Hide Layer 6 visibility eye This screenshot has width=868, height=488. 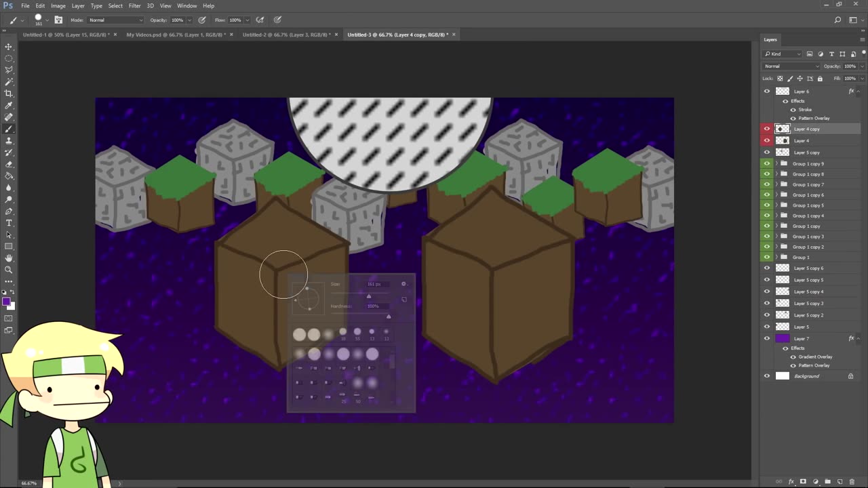pos(767,91)
